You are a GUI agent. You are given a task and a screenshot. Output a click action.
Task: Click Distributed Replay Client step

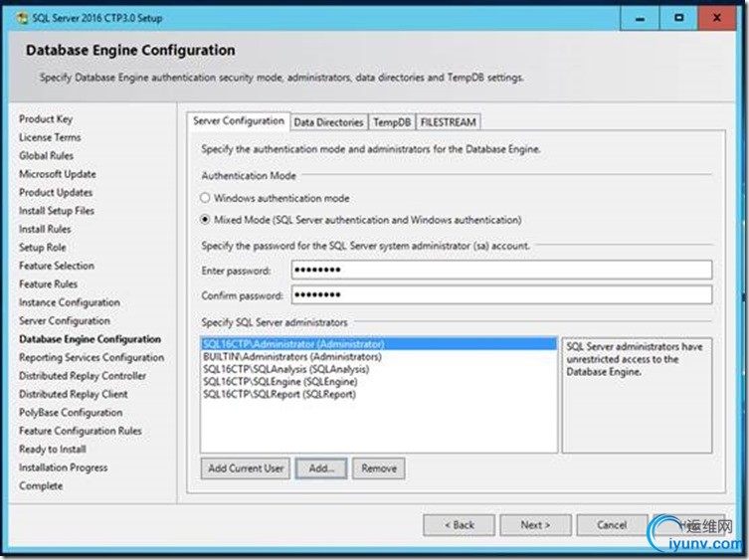(x=73, y=394)
